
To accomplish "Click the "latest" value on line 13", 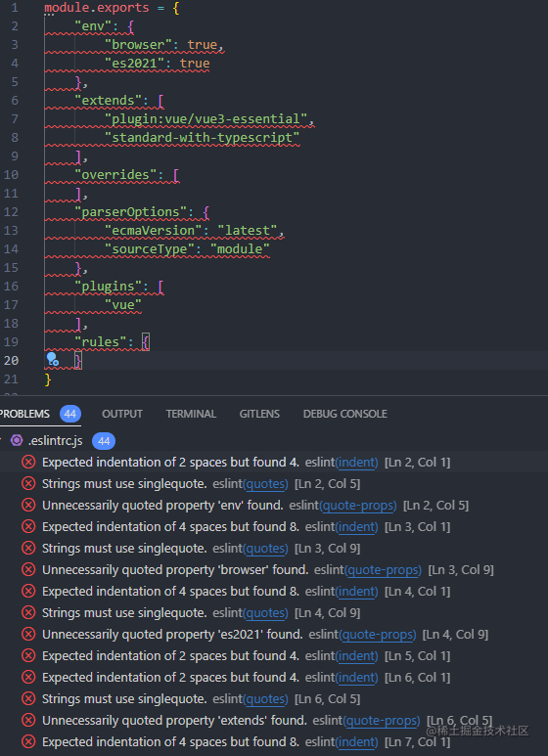I will [247, 231].
